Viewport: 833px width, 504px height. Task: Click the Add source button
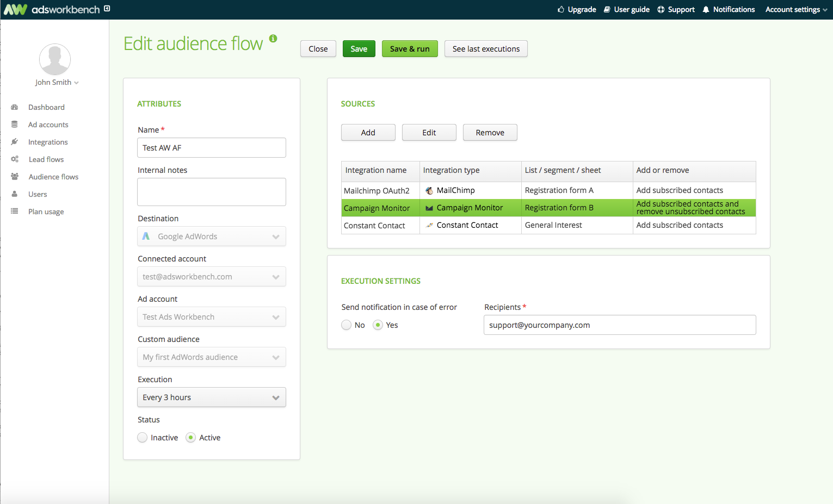368,133
